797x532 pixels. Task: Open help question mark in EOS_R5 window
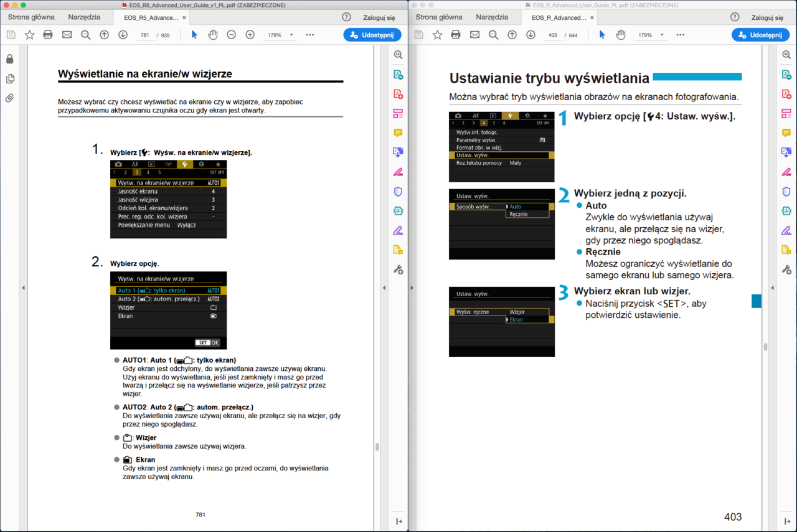click(x=347, y=17)
